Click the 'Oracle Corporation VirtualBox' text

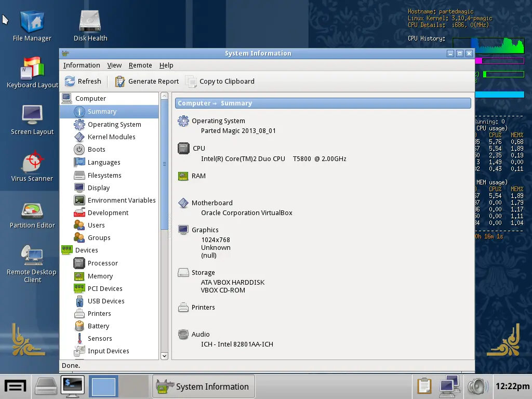pos(247,213)
